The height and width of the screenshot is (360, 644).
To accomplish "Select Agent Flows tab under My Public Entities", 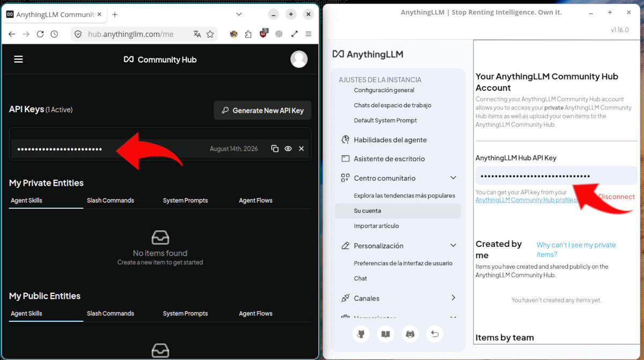I will coord(255,314).
